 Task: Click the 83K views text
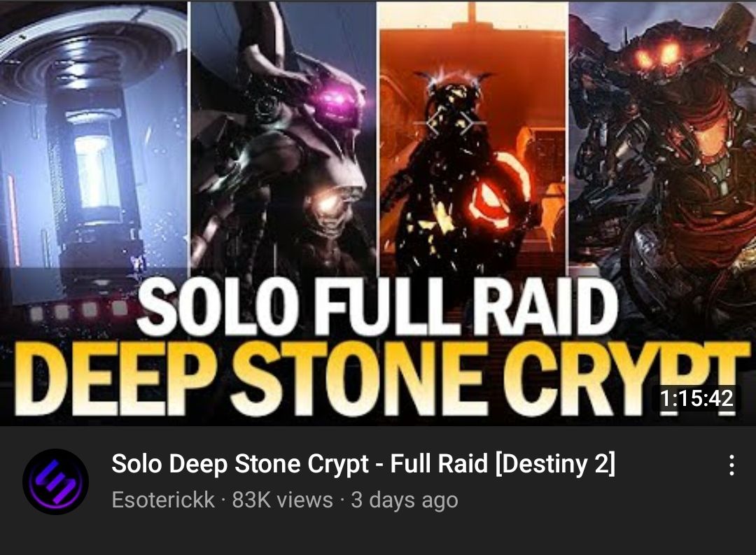[x=283, y=500]
